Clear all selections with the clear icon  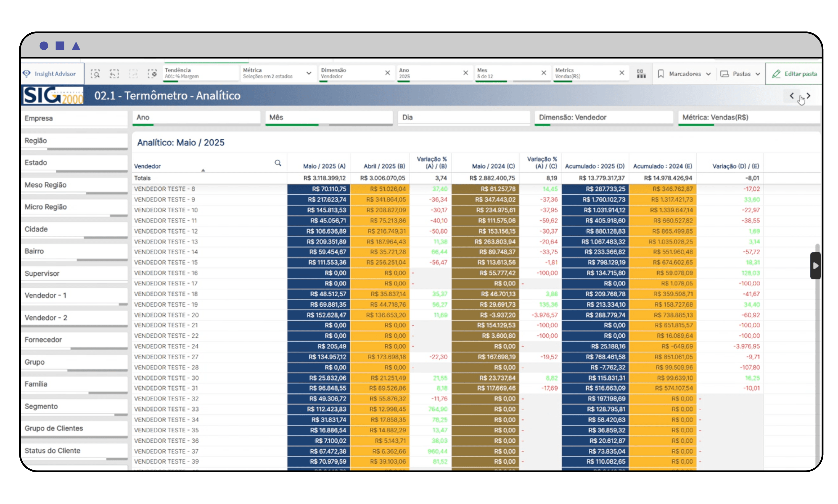click(153, 74)
